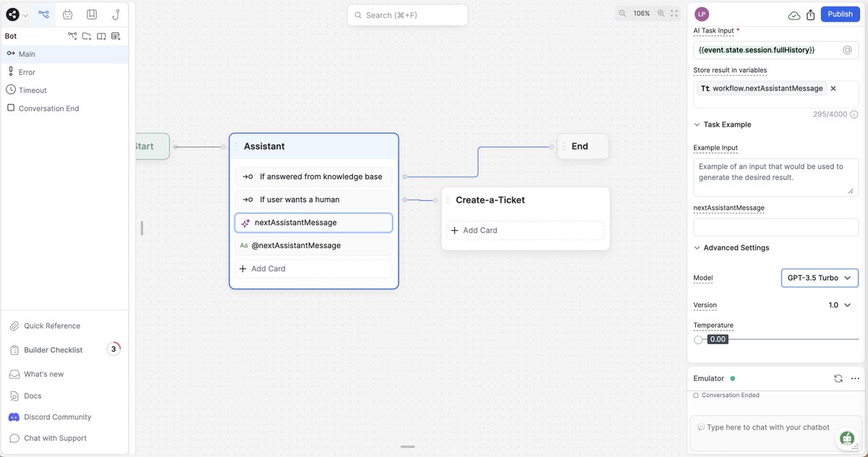Open the workflow view icon in top toolbar
Screen dimensions: 868x457
point(41,13)
